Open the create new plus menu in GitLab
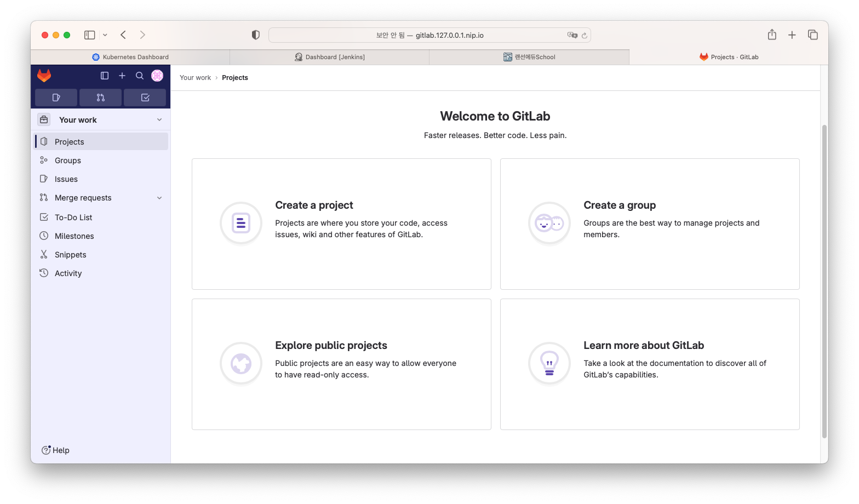859x504 pixels. [122, 76]
